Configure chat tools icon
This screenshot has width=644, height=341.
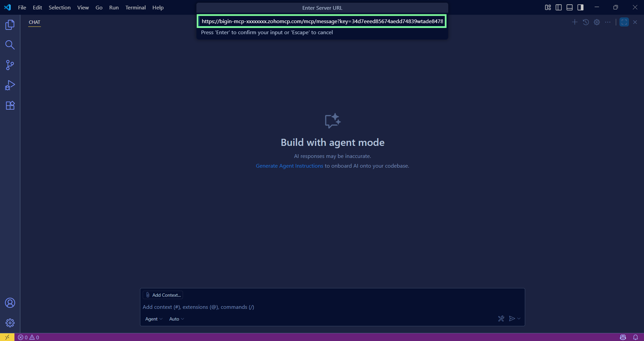[x=501, y=319]
